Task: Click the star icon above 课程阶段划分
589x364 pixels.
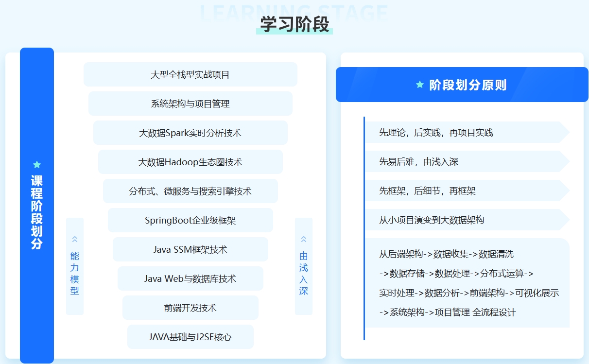Action: point(37,165)
